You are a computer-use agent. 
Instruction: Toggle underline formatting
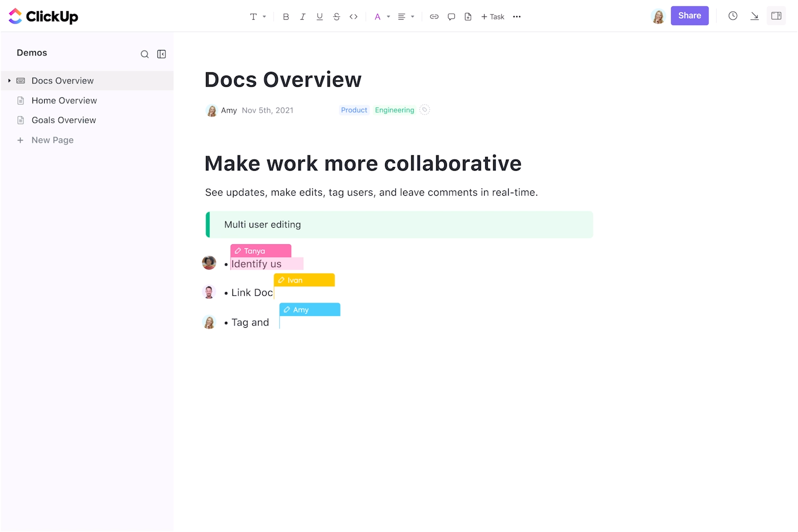point(320,17)
